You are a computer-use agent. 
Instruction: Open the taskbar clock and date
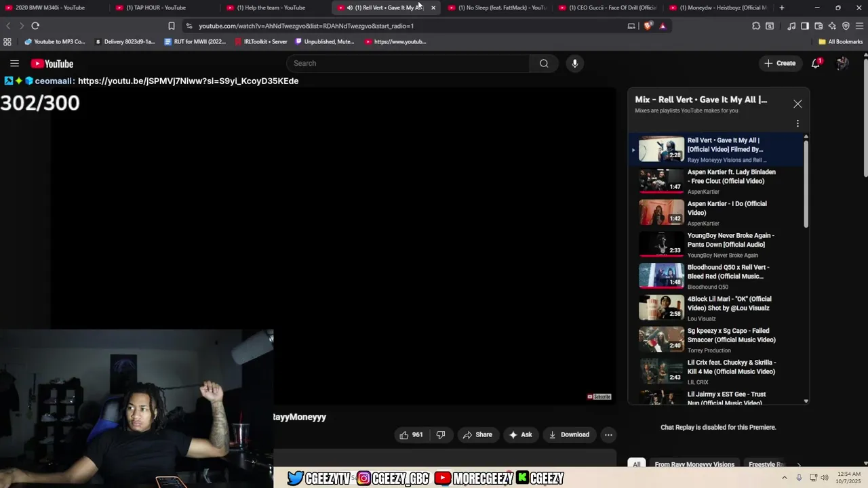[849, 477]
